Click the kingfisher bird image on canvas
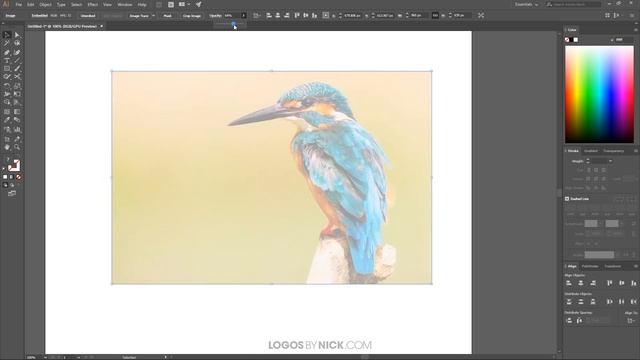 [272, 178]
